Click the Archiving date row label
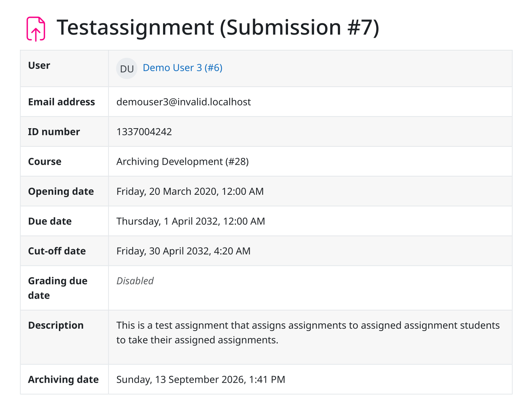 [63, 380]
